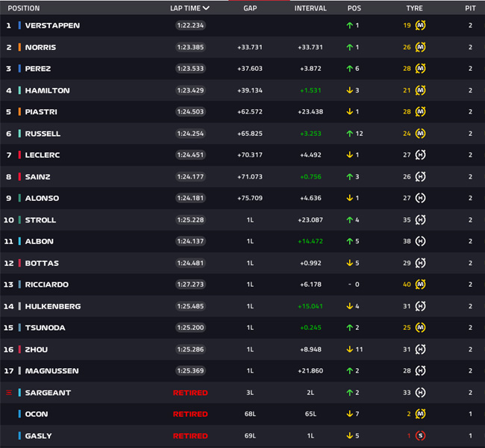
Task: Sort by the POSITION column header
Action: click(x=24, y=8)
